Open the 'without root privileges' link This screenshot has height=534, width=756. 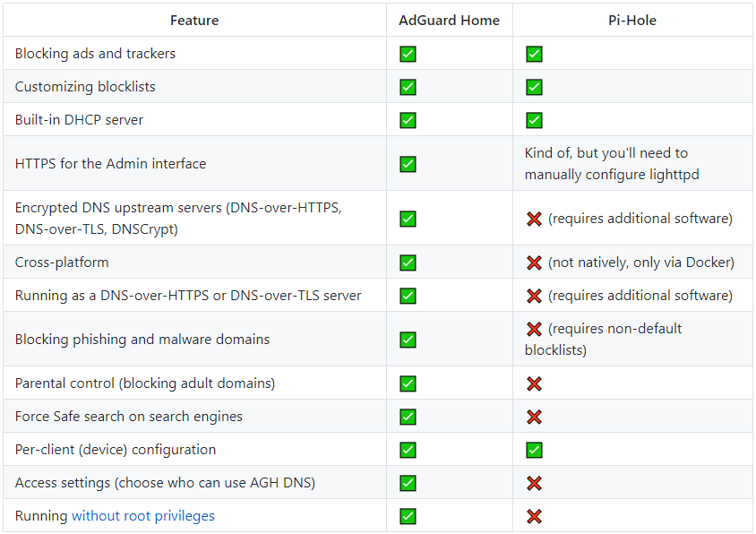(143, 516)
